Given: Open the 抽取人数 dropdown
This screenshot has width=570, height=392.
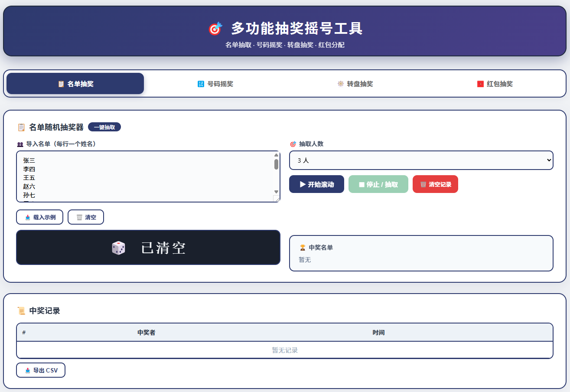Looking at the screenshot, I should coord(421,160).
